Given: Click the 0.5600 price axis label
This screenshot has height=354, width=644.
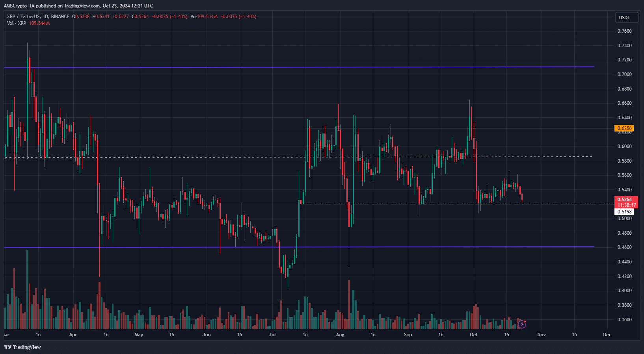Looking at the screenshot, I should 624,175.
